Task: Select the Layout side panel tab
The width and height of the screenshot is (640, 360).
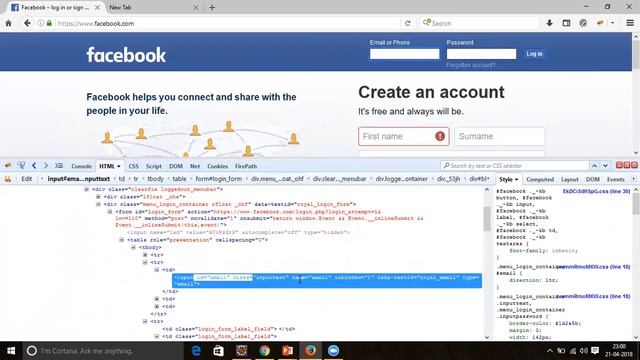Action: pos(569,179)
